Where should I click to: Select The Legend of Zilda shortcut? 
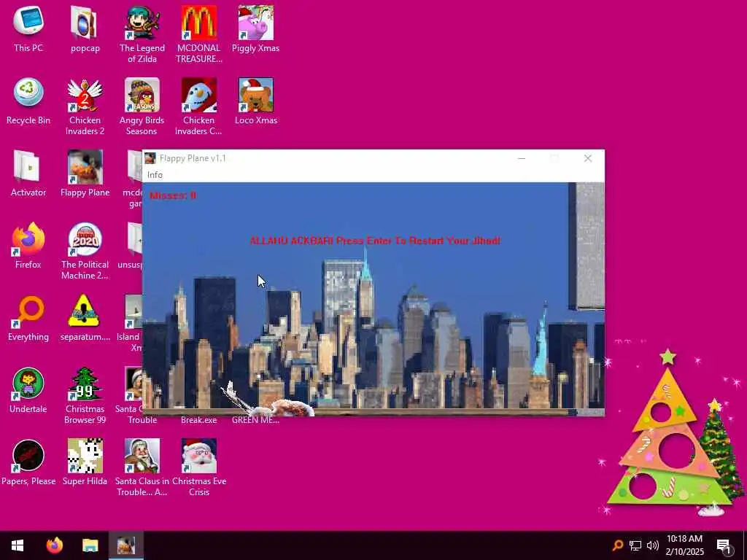(142, 34)
